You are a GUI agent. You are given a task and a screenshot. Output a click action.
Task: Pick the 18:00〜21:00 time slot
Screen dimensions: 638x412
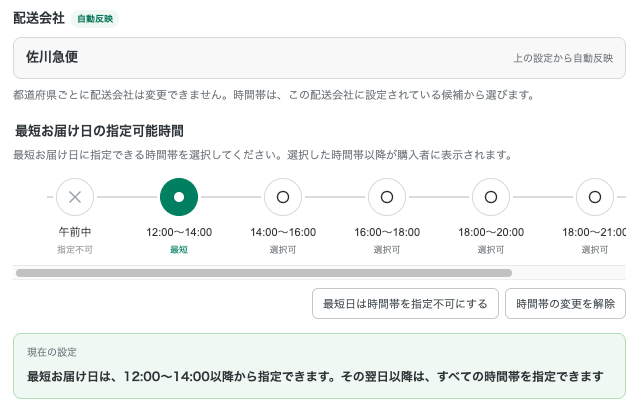coord(595,197)
